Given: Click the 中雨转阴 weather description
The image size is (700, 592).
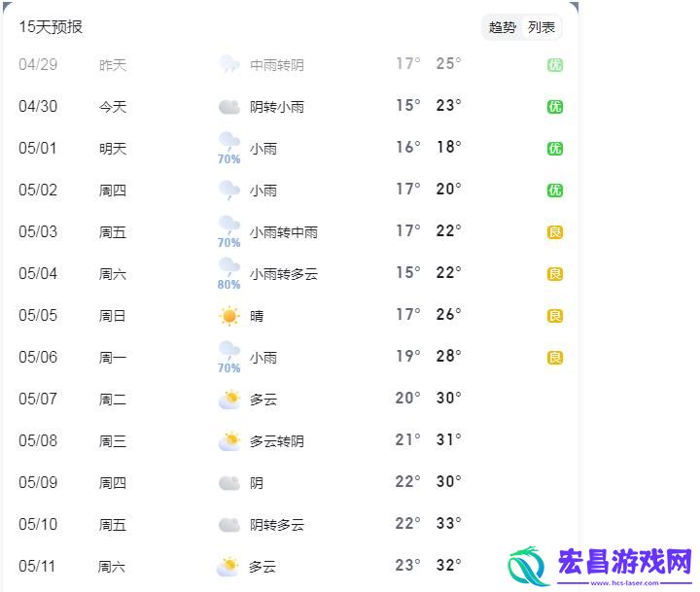Looking at the screenshot, I should [277, 65].
